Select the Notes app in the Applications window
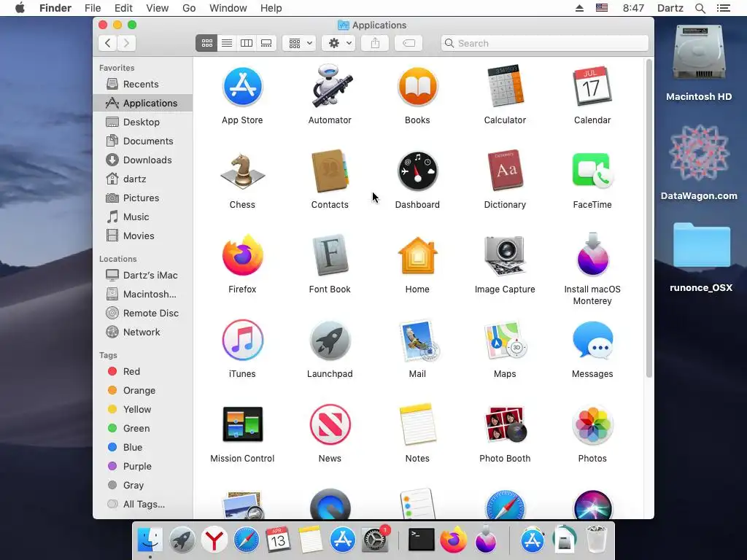Screen dimensions: 747x560 pos(417,425)
